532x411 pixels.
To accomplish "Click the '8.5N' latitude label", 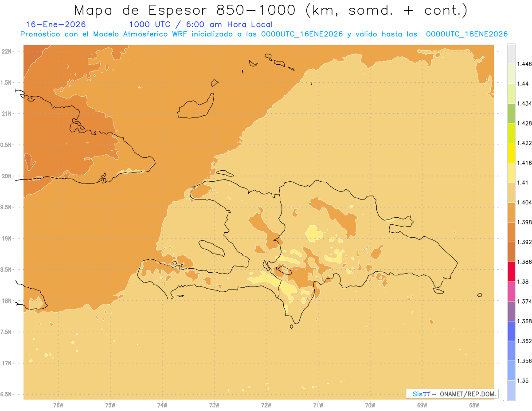I will (x=6, y=270).
